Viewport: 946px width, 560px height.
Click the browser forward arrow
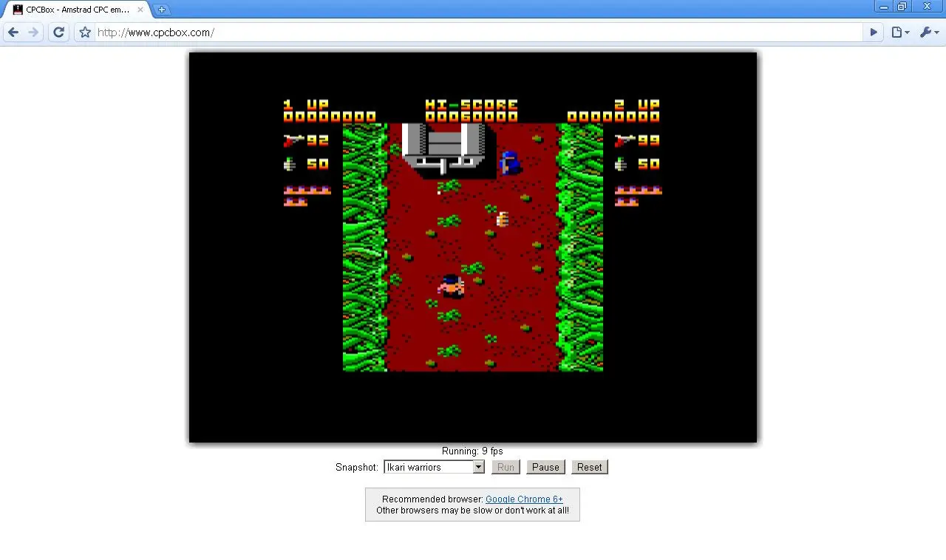tap(33, 33)
